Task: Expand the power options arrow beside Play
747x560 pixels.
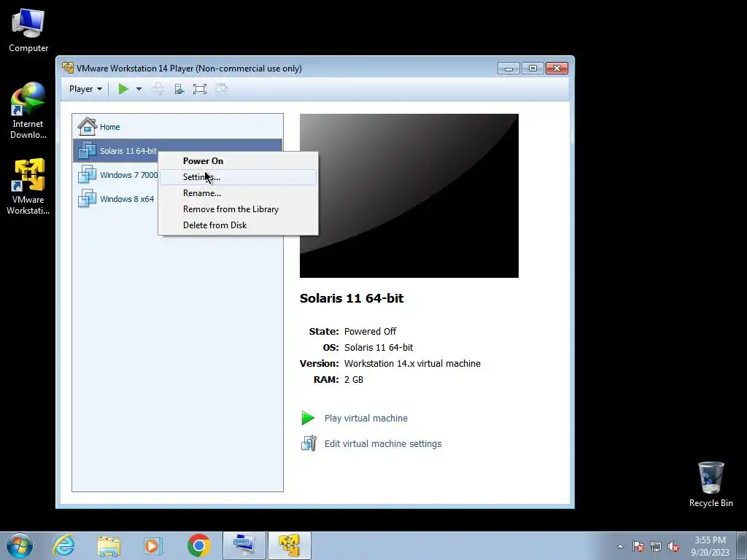Action: coord(139,89)
